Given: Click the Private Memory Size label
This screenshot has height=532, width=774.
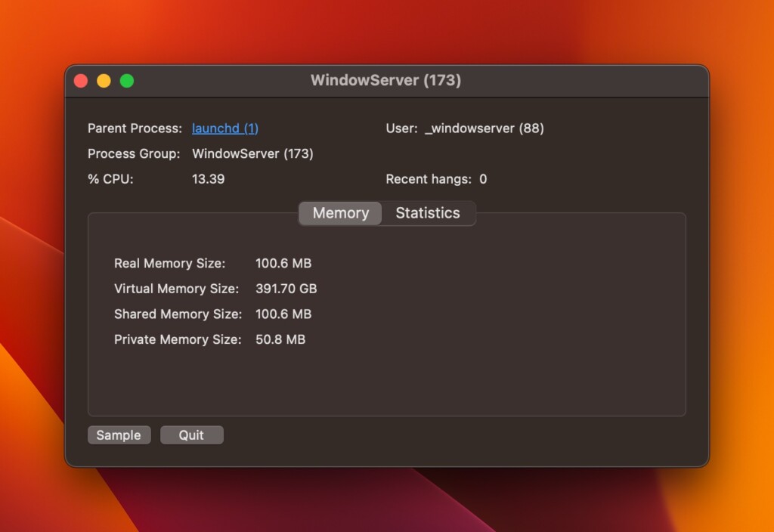Looking at the screenshot, I should [x=178, y=340].
